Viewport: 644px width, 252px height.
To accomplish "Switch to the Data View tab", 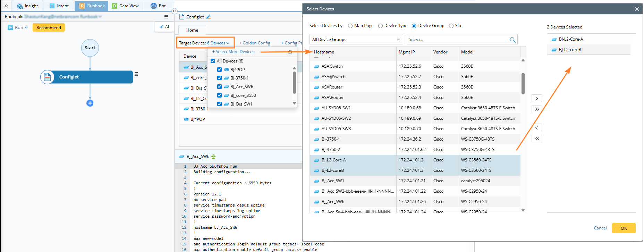I will (x=125, y=6).
